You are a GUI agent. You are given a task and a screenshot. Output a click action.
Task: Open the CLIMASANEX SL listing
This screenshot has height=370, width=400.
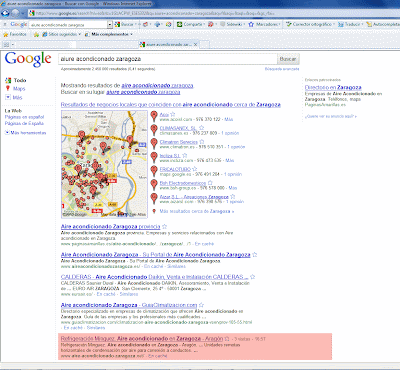(x=178, y=128)
